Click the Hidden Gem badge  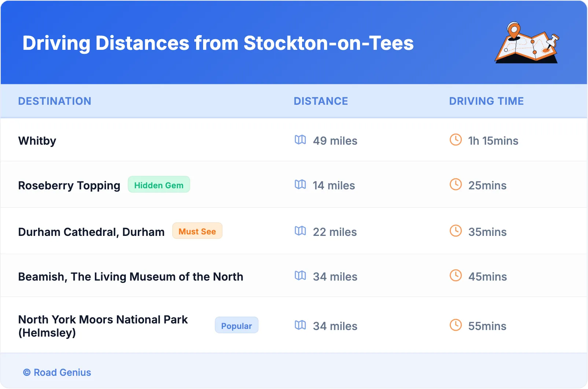coord(159,185)
